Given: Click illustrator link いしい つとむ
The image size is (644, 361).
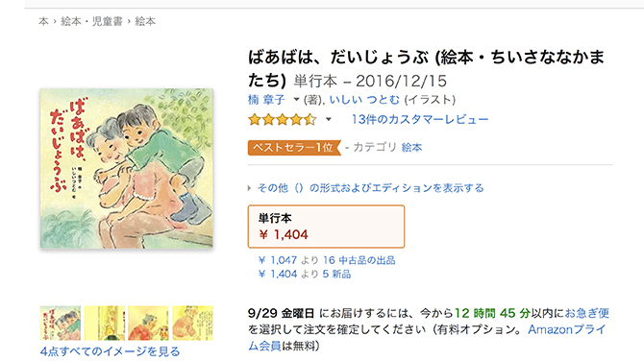Looking at the screenshot, I should pos(364,100).
